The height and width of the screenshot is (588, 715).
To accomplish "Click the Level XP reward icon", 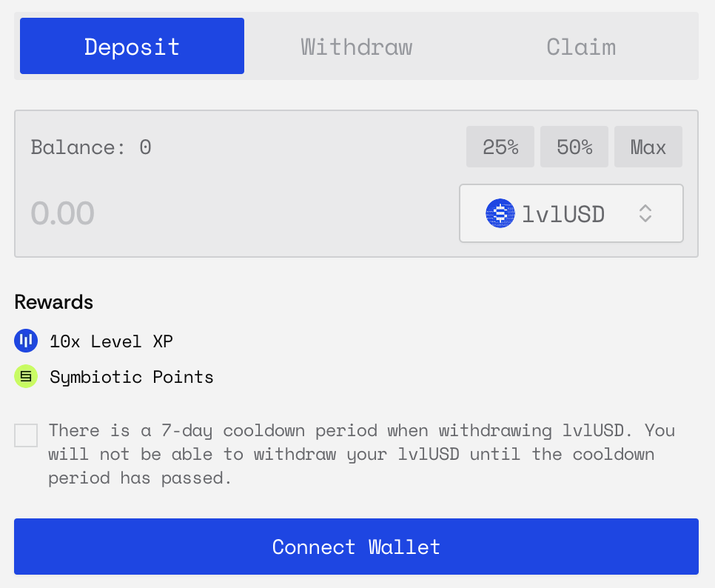I will click(26, 341).
